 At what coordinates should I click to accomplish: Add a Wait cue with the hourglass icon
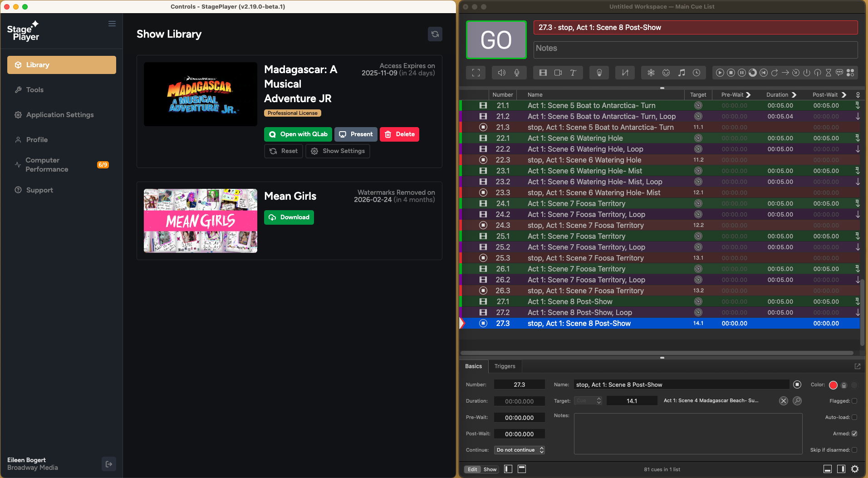[x=829, y=73]
